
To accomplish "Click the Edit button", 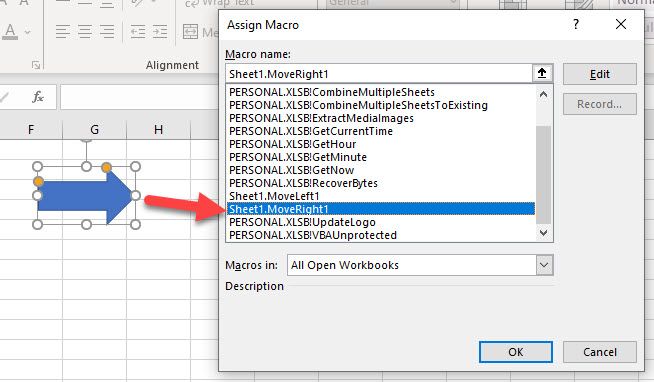I will tap(600, 74).
